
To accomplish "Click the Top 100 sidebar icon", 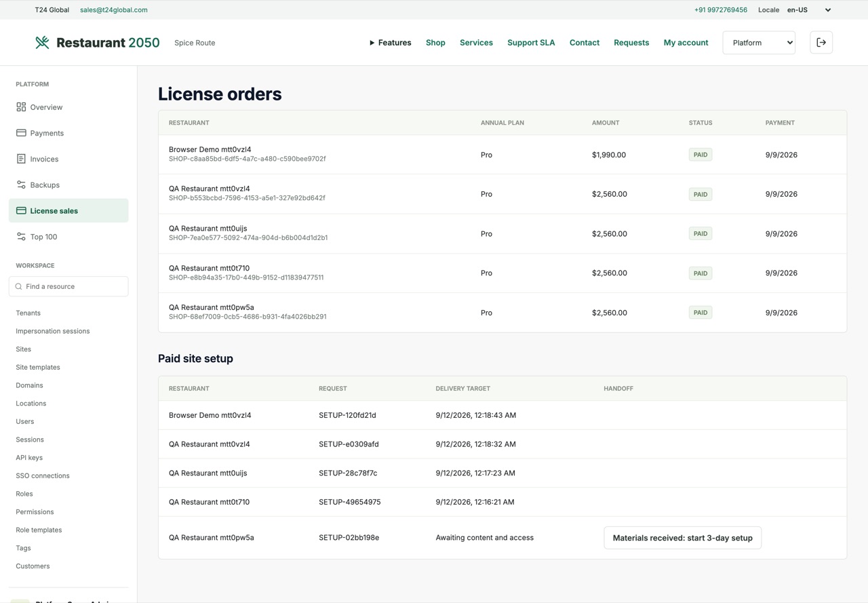I will pyautogui.click(x=21, y=237).
